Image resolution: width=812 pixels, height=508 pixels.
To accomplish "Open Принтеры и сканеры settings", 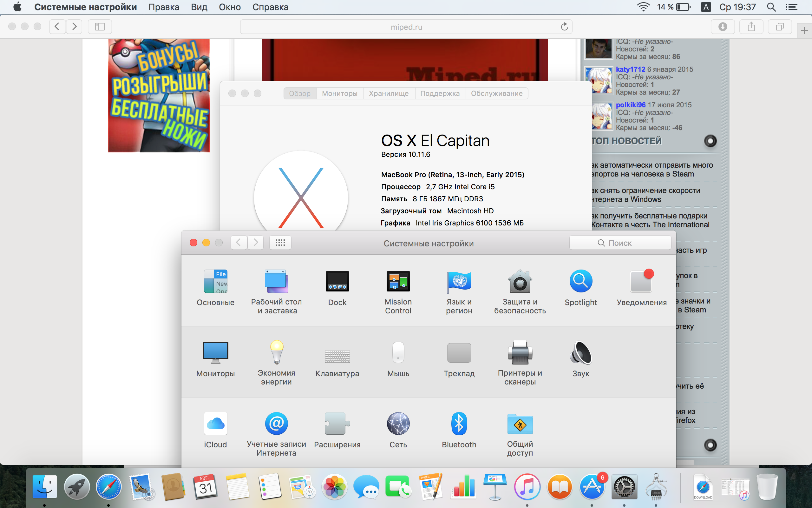I will [x=520, y=363].
